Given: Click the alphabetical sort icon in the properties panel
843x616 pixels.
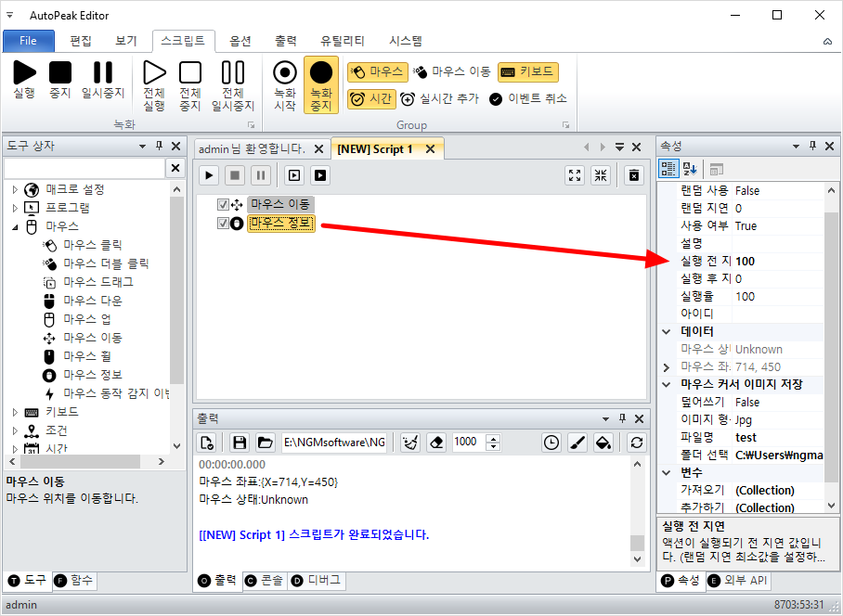Looking at the screenshot, I should pos(690,169).
